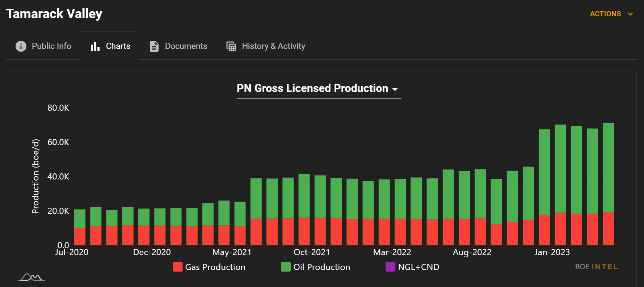The image size is (644, 287).
Task: Open the Documents tab
Action: tap(178, 46)
